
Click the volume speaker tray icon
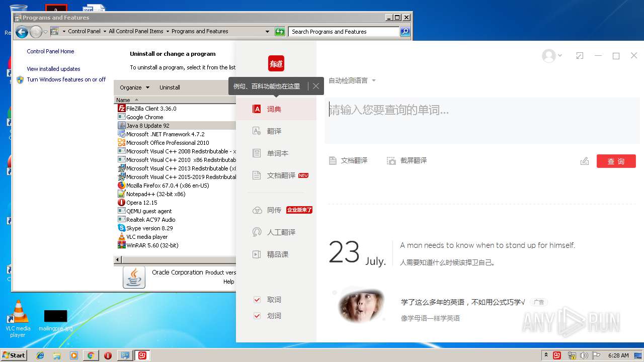point(584,355)
